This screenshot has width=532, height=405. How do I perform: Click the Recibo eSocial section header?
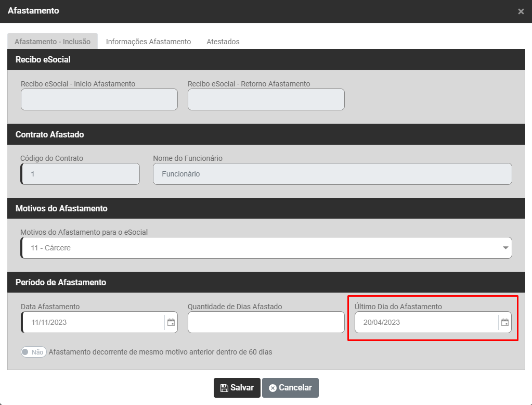pyautogui.click(x=266, y=59)
